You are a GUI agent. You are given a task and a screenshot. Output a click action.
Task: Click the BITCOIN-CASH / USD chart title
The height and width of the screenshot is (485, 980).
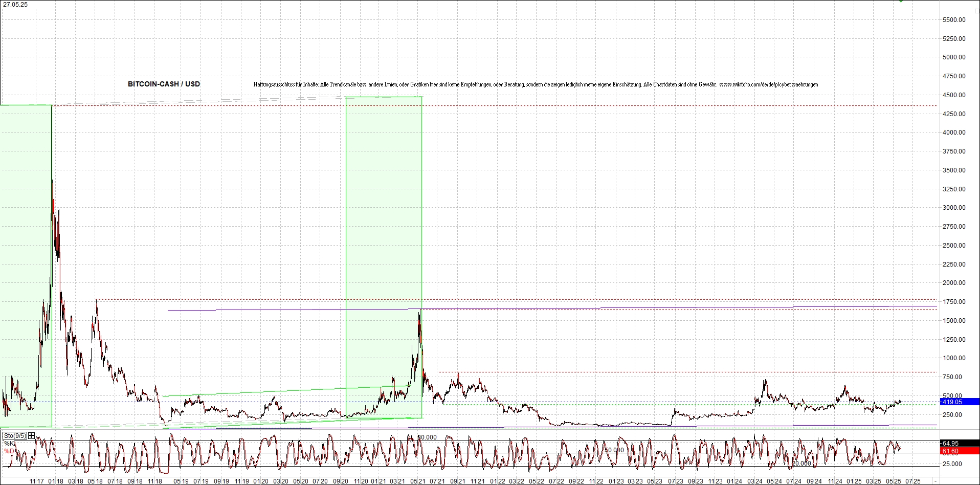(x=164, y=84)
